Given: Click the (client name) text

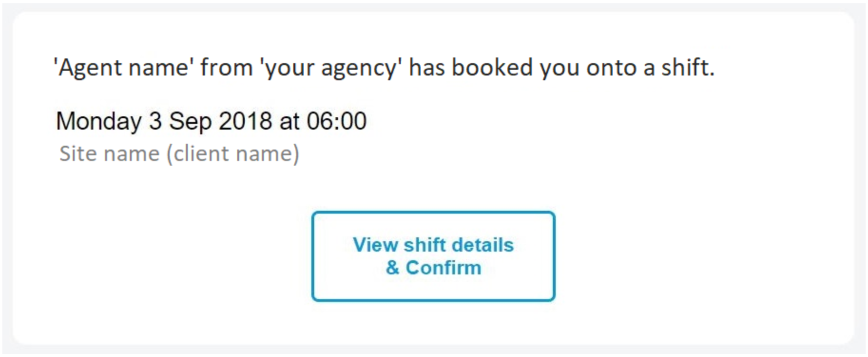Looking at the screenshot, I should (232, 154).
